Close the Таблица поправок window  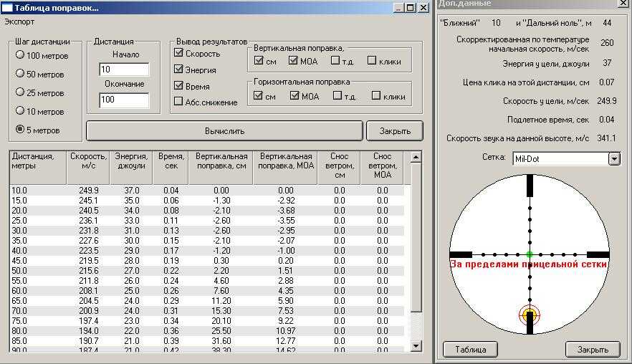pyautogui.click(x=423, y=7)
